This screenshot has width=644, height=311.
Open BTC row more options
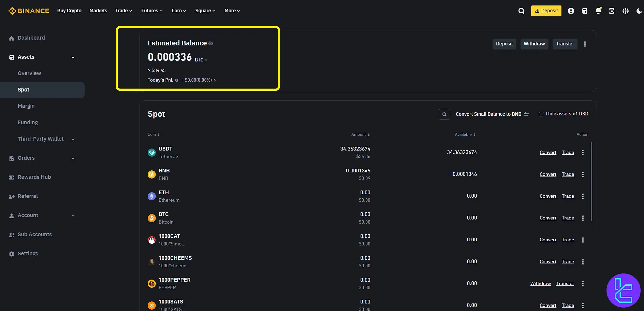click(x=583, y=218)
